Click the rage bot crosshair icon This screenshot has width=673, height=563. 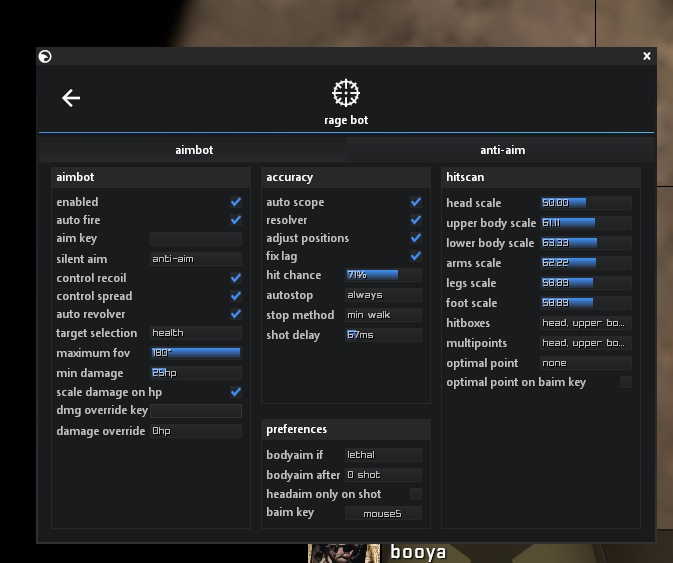tap(345, 93)
